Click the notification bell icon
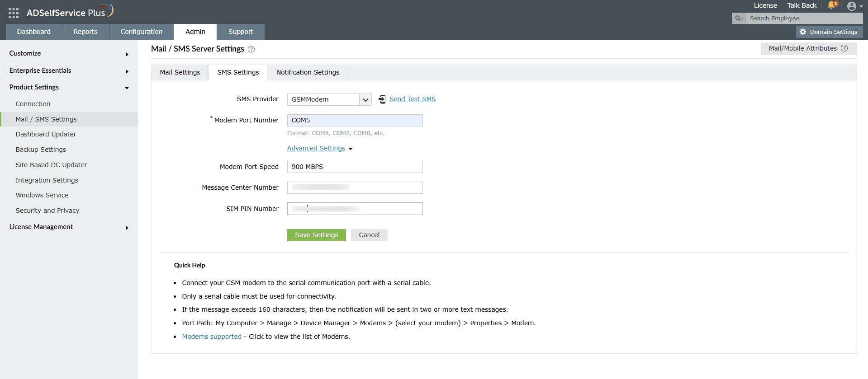 pos(831,5)
